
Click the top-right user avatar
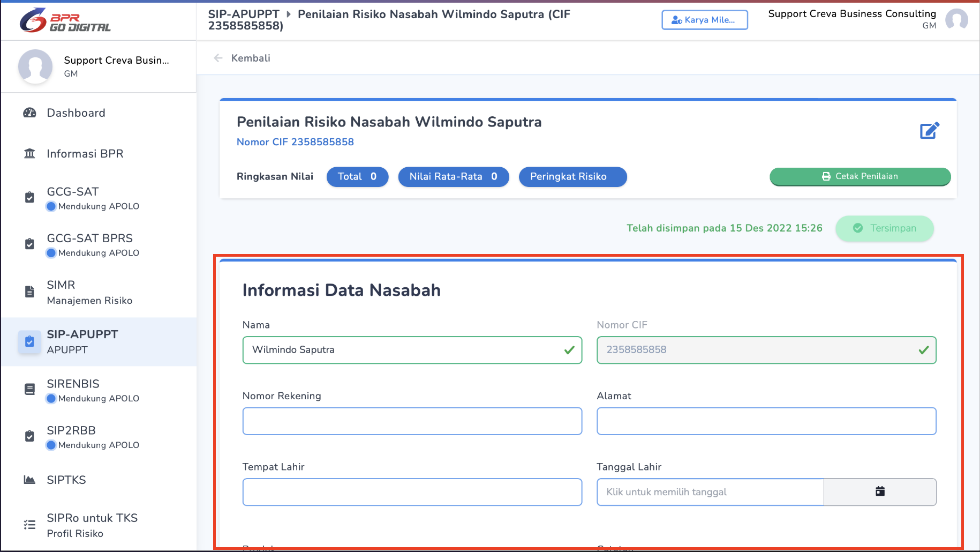click(956, 20)
